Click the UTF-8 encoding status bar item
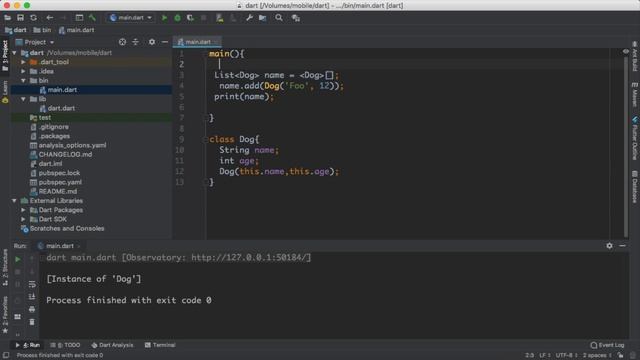This screenshot has height=360, width=640. 566,356
